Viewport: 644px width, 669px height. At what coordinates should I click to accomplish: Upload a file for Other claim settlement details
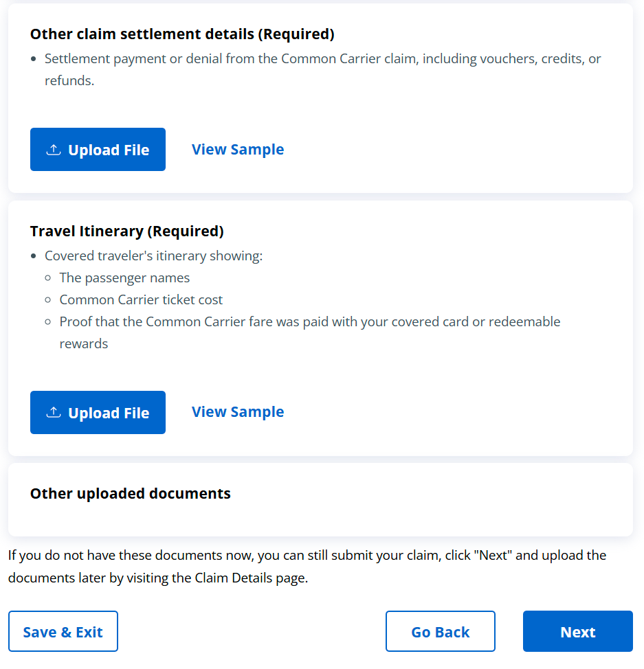tap(98, 150)
